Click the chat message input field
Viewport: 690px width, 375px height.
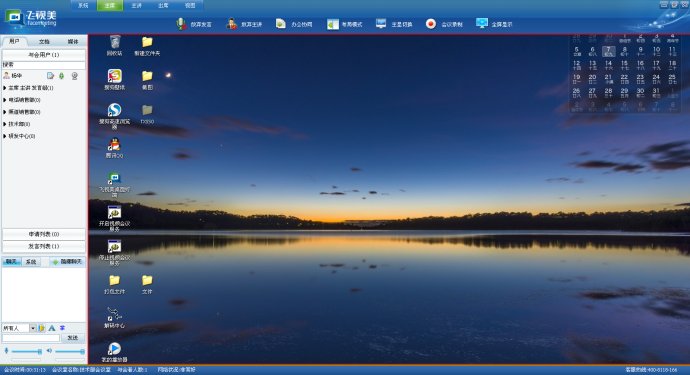(31, 338)
